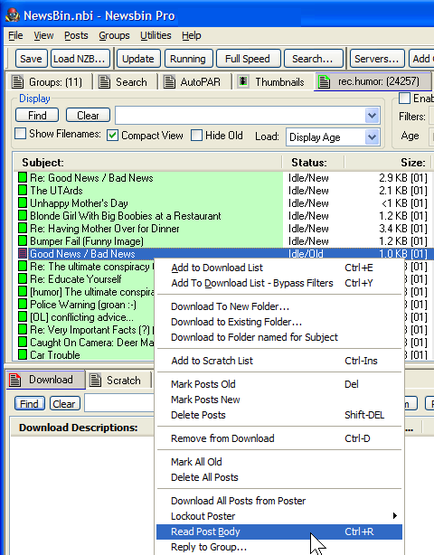Select Delete All Posts entry

point(279,477)
